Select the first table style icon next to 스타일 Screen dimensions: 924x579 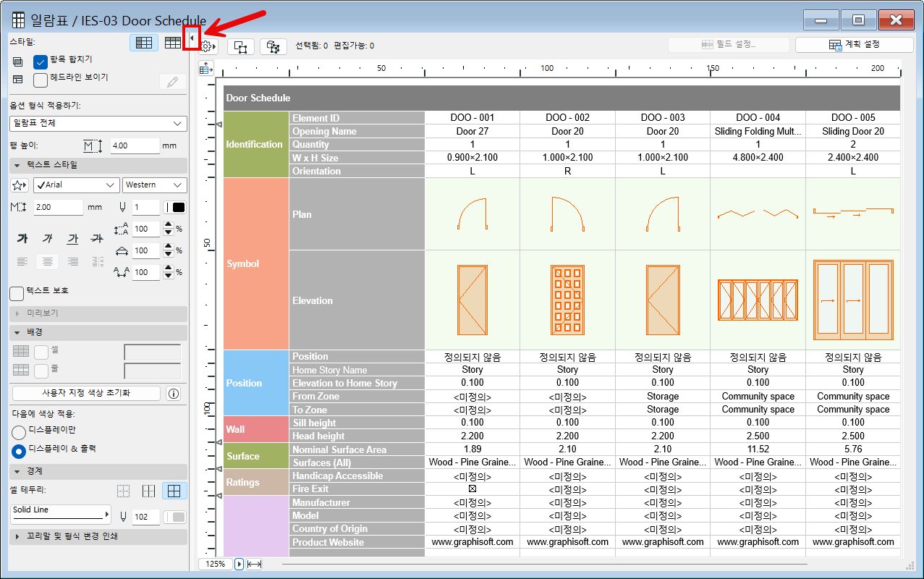144,43
